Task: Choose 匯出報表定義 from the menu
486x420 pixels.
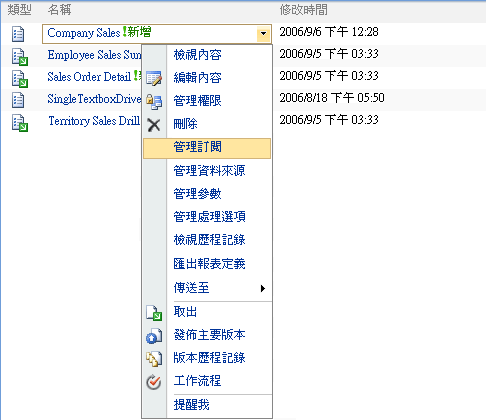Action: 207,264
